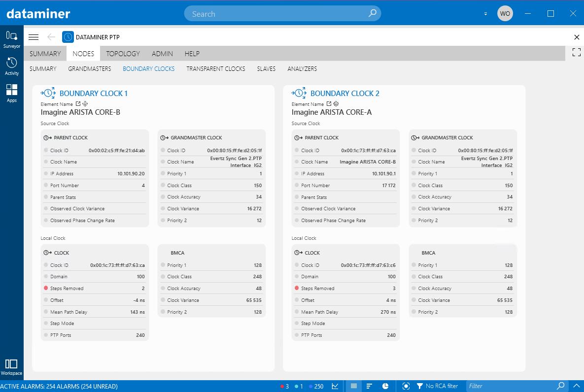Open the Apps launcher in sidebar
The image size is (584, 392).
pyautogui.click(x=11, y=93)
